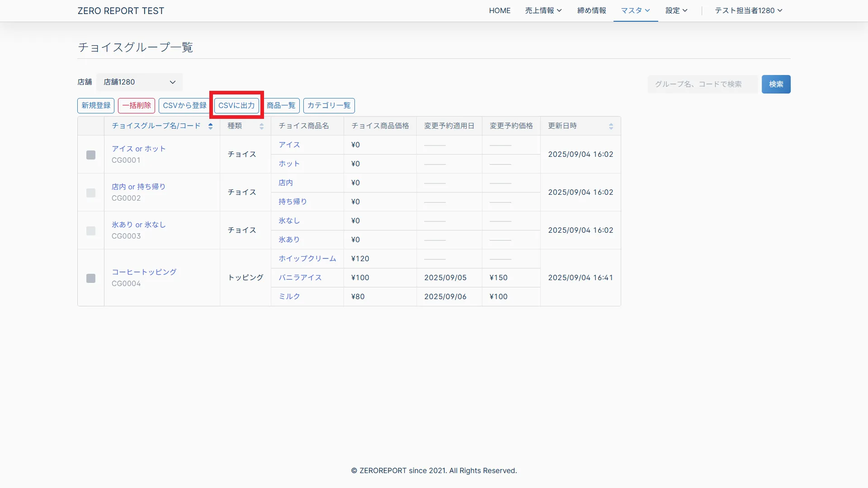Open the マスタ navigation menu
868x488 pixels.
click(635, 10)
